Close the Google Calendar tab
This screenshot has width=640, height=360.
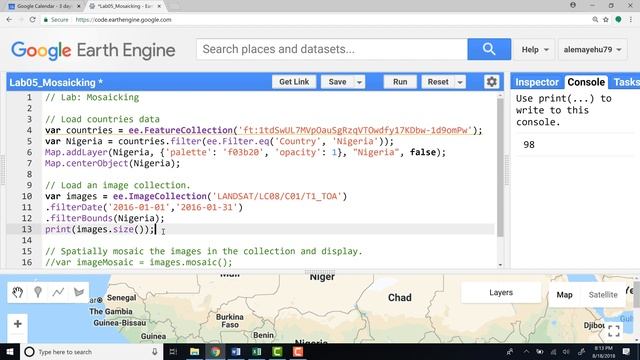click(x=79, y=6)
